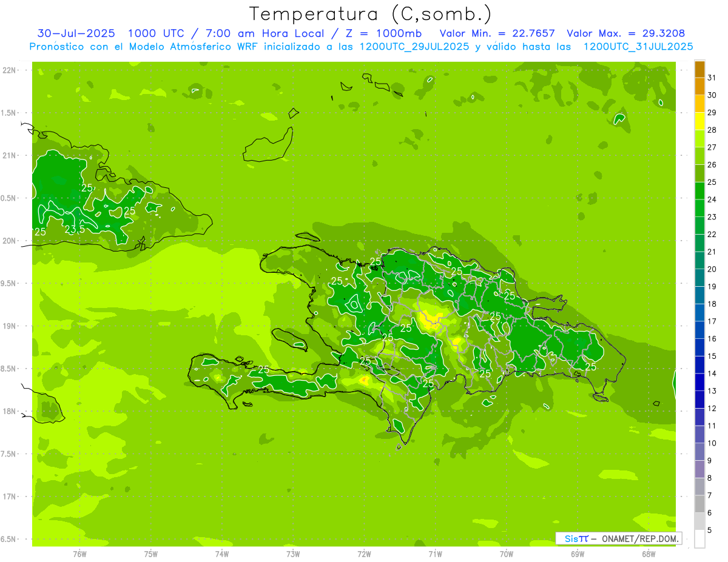The image size is (728, 562).
Task: Click the "1.5N" latitude axis label
Action: pyautogui.click(x=9, y=113)
